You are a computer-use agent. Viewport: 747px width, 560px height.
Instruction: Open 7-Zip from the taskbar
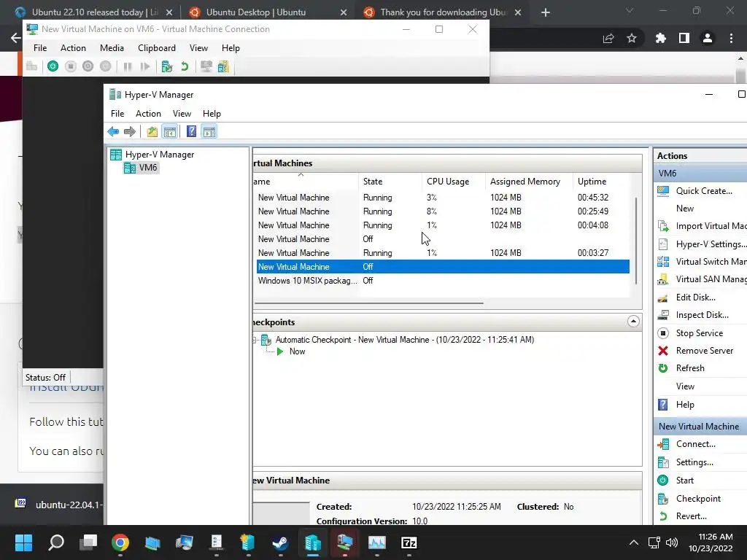409,542
